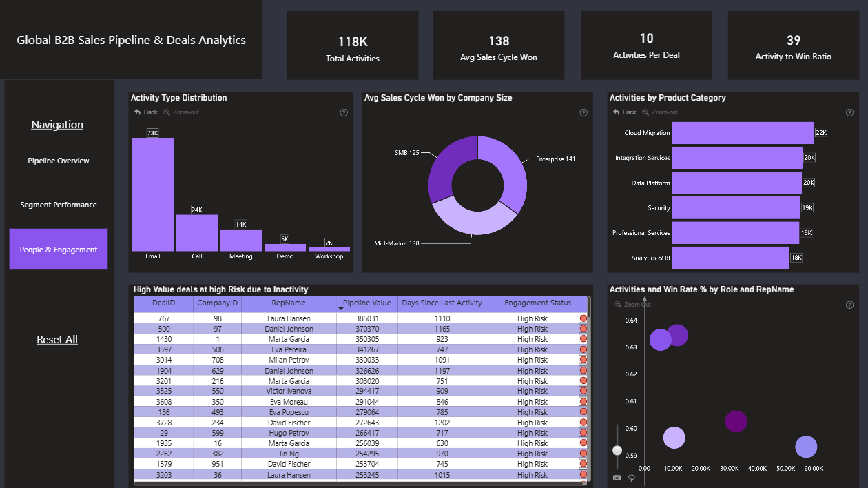Viewport: 868px width, 488px height.
Task: Sort table by RepName column header
Action: [289, 303]
